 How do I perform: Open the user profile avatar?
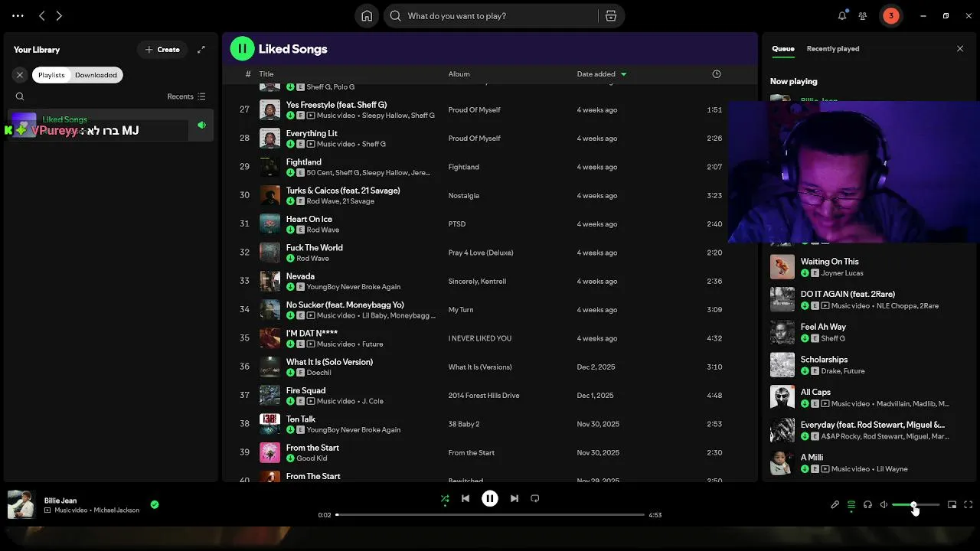pos(890,15)
